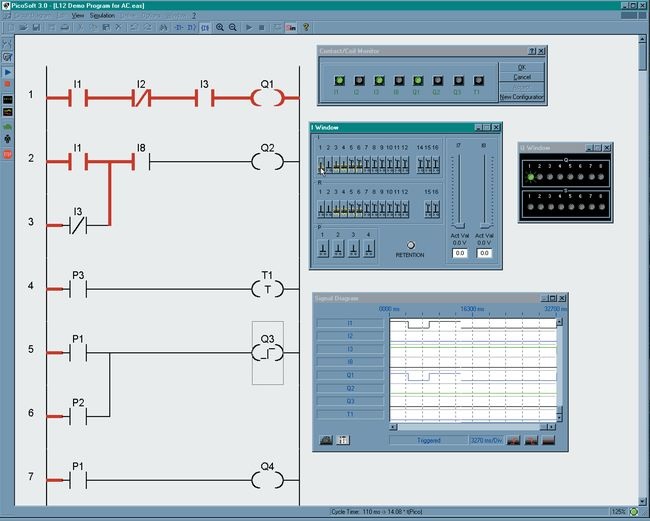This screenshot has width=650, height=521.
Task: Select the Q1 signal label in Signal Diagram
Action: (349, 375)
